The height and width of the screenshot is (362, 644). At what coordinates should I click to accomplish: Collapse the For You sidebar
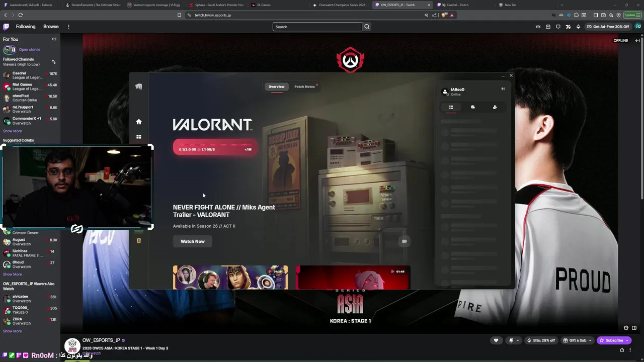(x=54, y=39)
